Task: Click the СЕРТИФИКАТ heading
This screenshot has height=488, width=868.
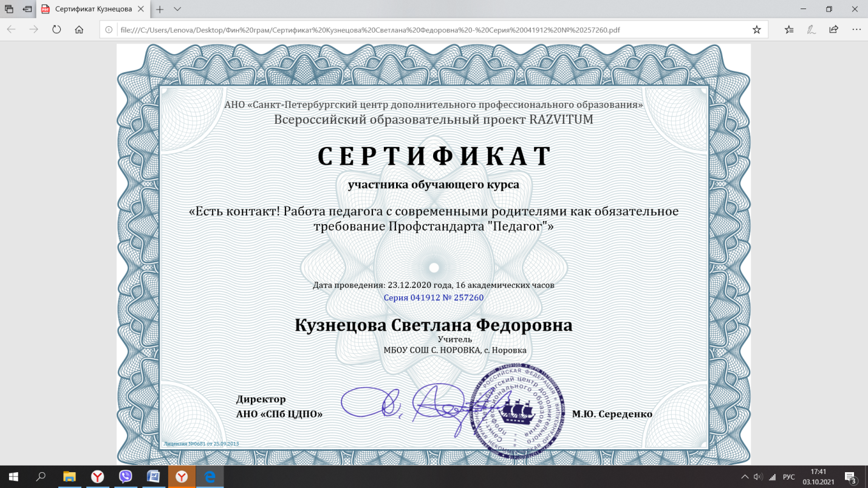Action: tap(434, 156)
